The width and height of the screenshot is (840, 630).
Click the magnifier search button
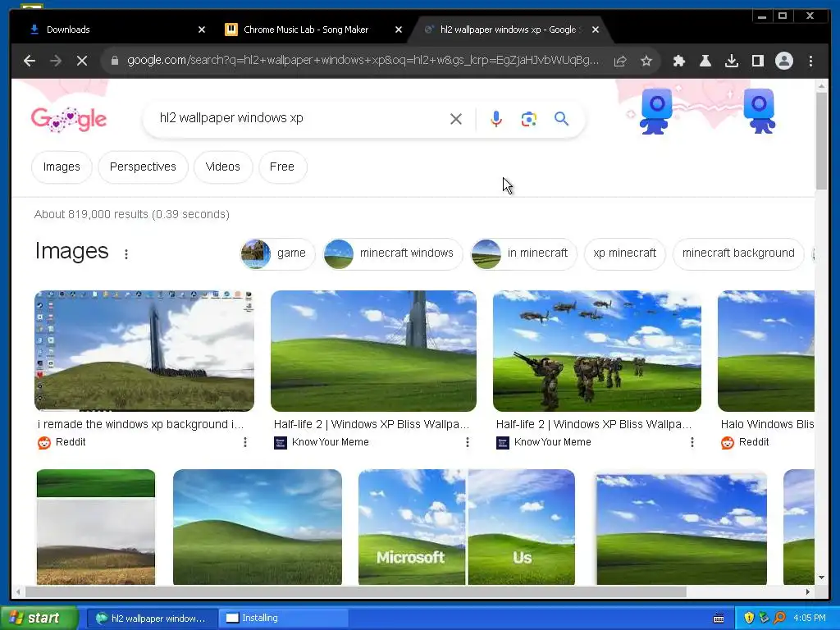[561, 119]
